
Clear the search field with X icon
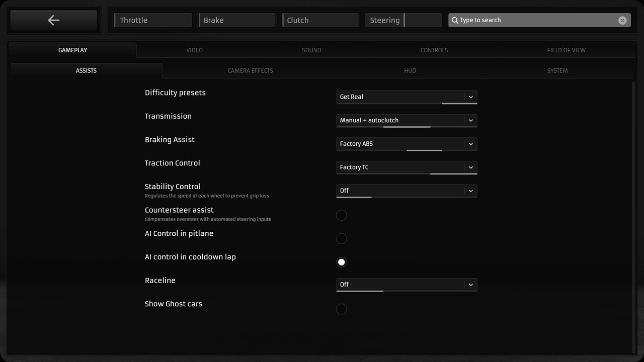pyautogui.click(x=622, y=20)
